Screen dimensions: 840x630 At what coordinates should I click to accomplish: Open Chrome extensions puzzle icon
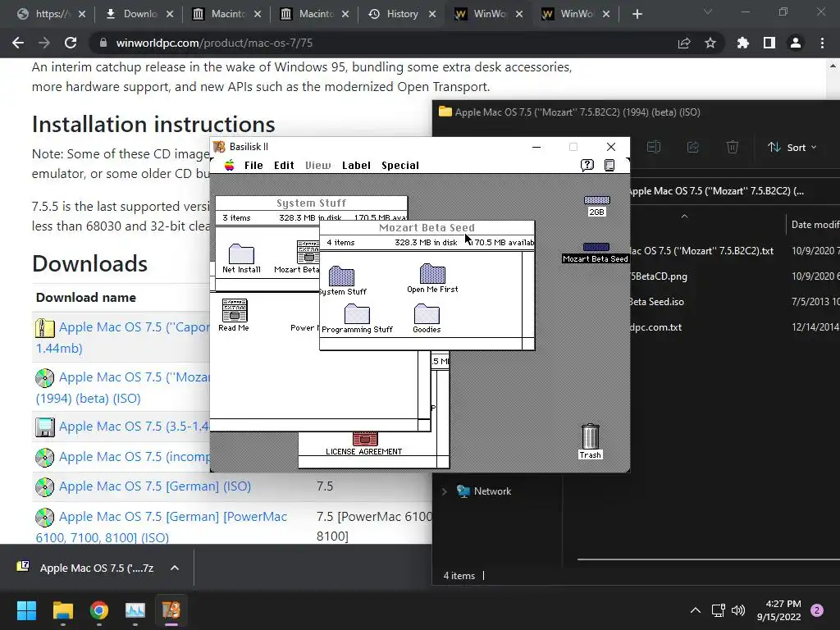pos(742,43)
